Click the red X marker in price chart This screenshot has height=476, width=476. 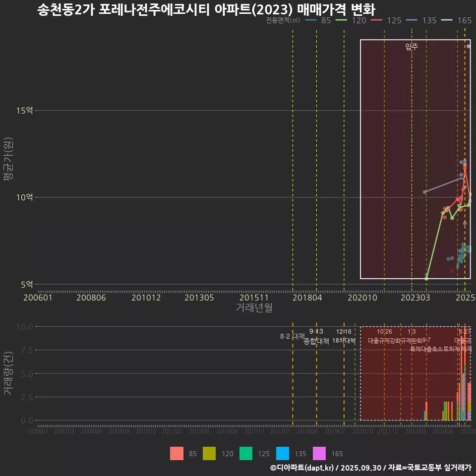point(452,271)
